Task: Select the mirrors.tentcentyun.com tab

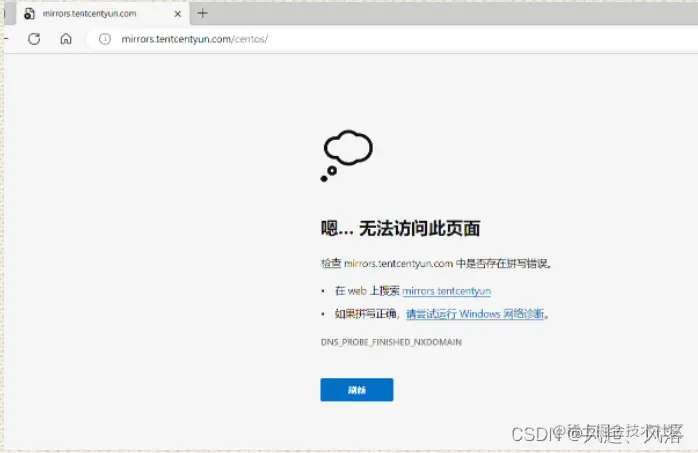Action: coord(103,13)
